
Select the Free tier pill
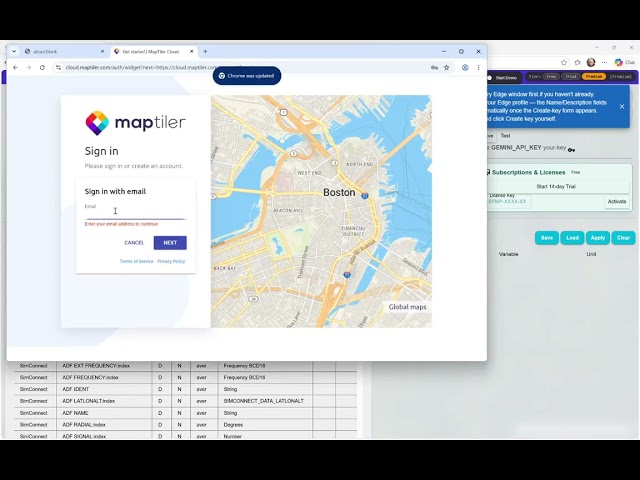[551, 77]
